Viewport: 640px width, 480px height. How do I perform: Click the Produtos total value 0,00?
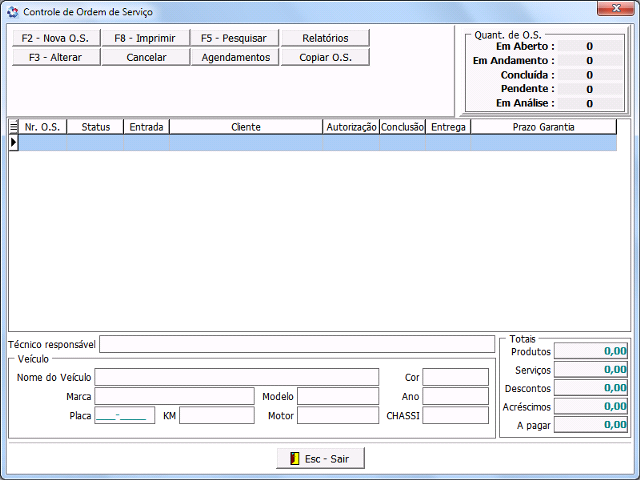click(x=591, y=351)
